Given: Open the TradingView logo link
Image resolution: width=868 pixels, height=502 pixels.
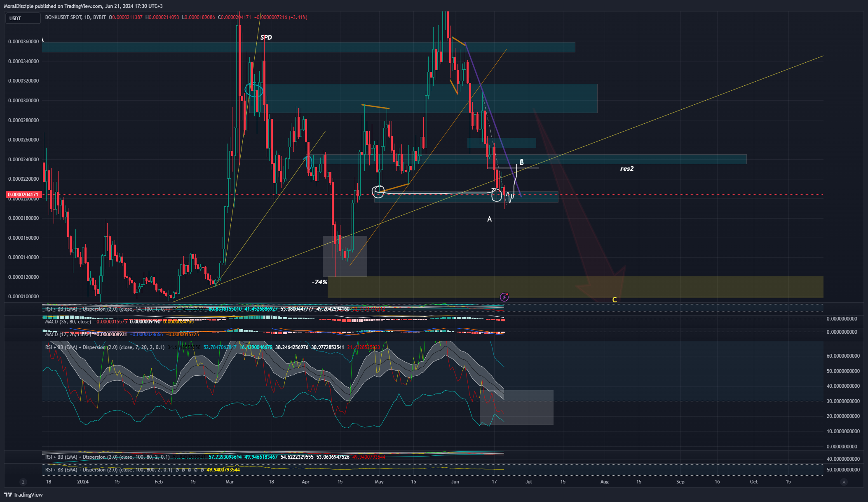Looking at the screenshot, I should click(23, 495).
